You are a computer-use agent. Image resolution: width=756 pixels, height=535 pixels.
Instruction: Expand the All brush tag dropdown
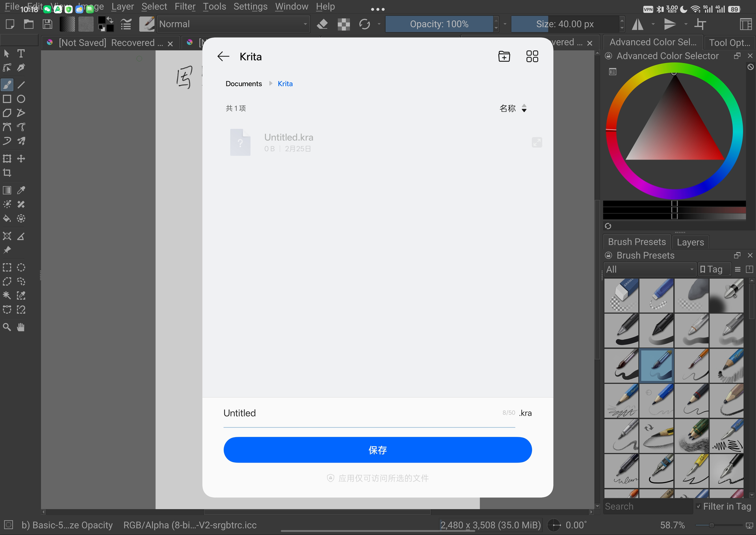coord(650,269)
